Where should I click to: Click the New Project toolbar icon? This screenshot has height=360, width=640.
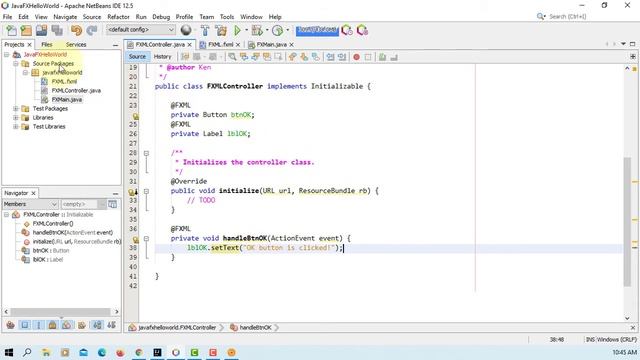[26, 31]
